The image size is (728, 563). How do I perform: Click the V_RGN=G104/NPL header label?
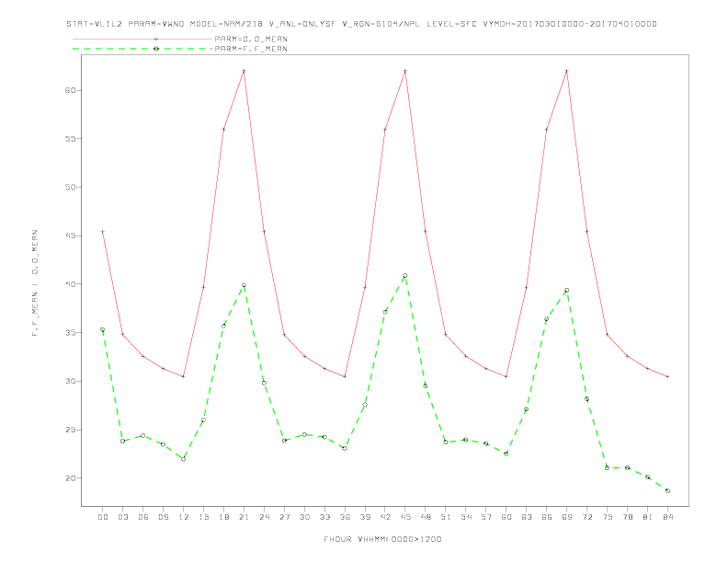tap(381, 24)
